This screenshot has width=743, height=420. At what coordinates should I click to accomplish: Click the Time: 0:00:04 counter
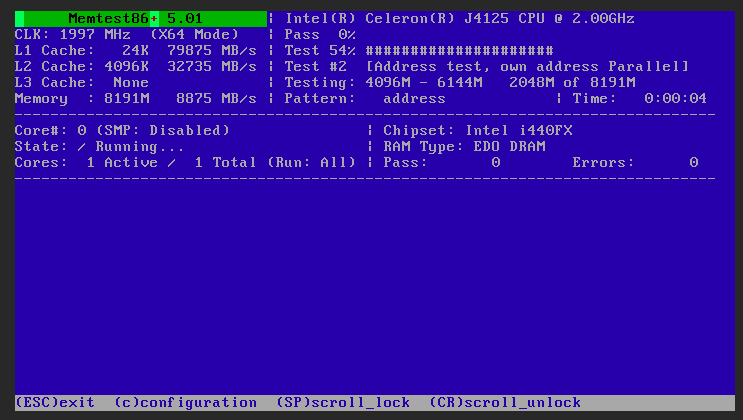pyautogui.click(x=640, y=99)
